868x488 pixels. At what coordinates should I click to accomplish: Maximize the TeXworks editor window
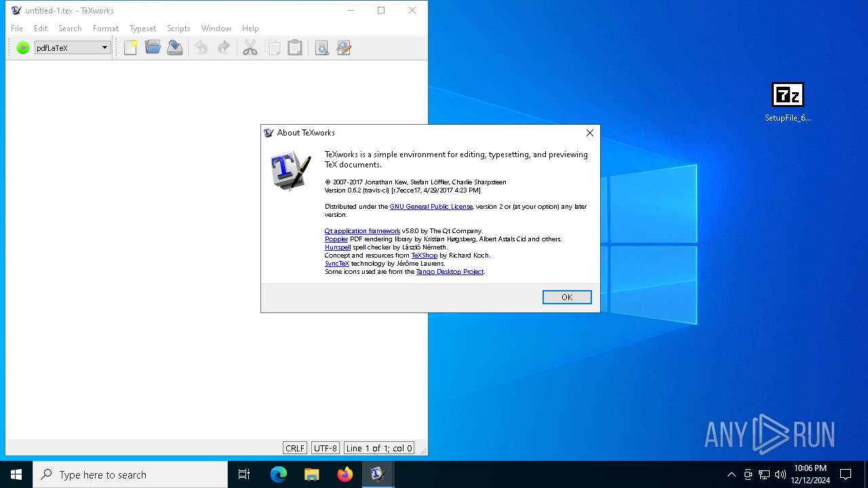coord(381,10)
